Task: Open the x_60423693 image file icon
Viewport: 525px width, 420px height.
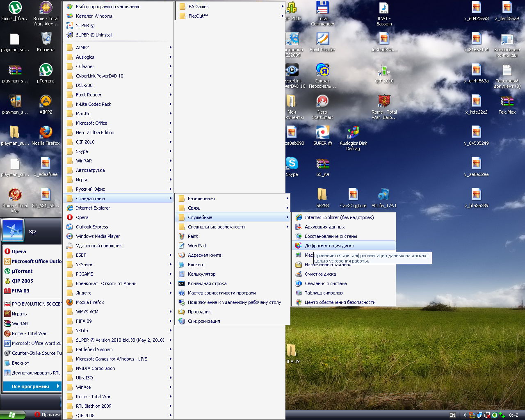Action: 476,11
